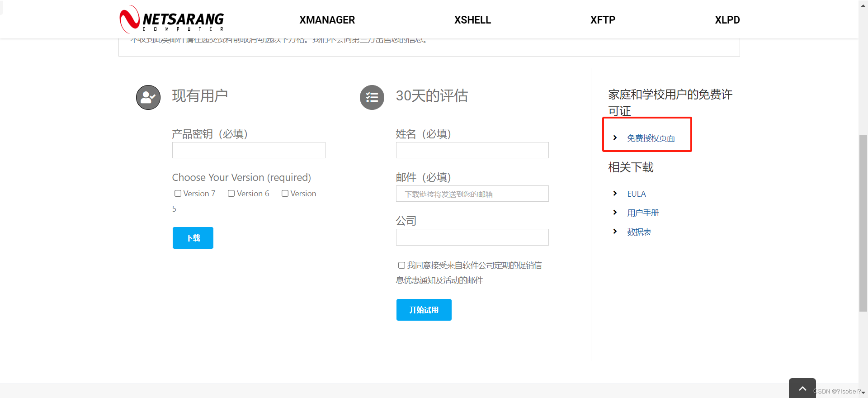Check the Version 7 checkbox
Image resolution: width=868 pixels, height=398 pixels.
[x=178, y=194]
